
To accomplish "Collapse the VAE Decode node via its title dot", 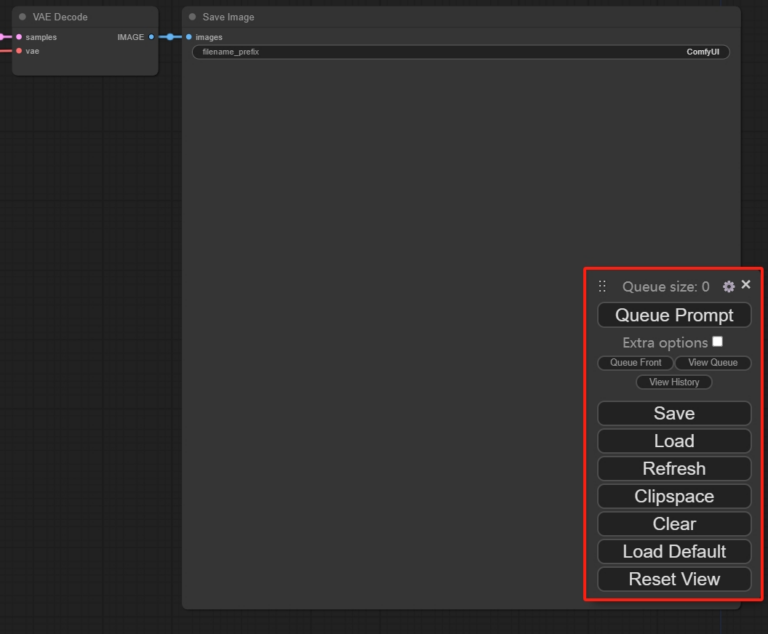I will coord(23,17).
